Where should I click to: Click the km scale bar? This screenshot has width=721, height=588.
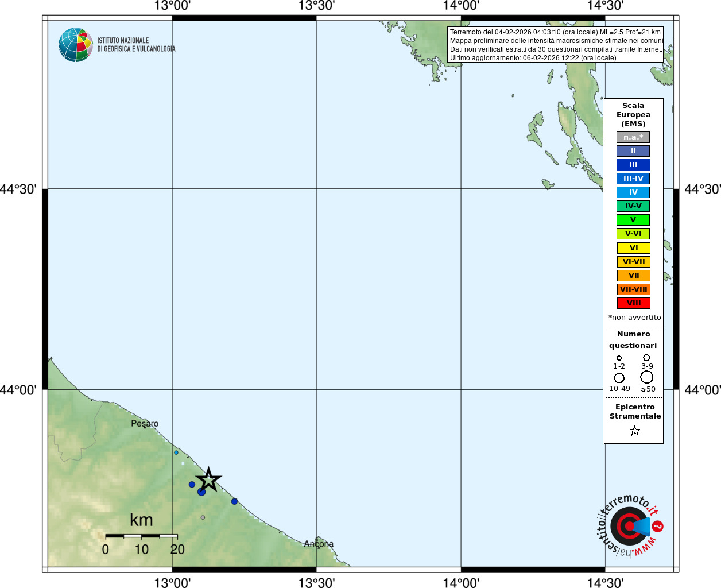point(141,536)
